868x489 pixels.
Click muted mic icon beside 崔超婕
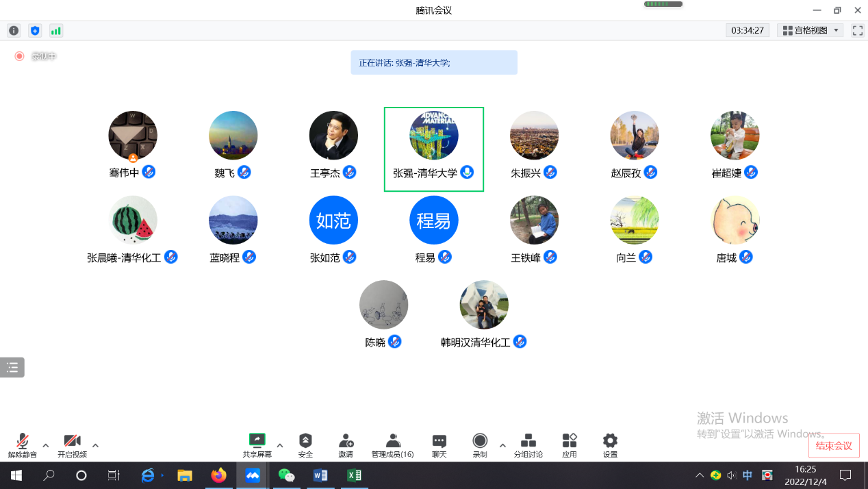pyautogui.click(x=751, y=172)
